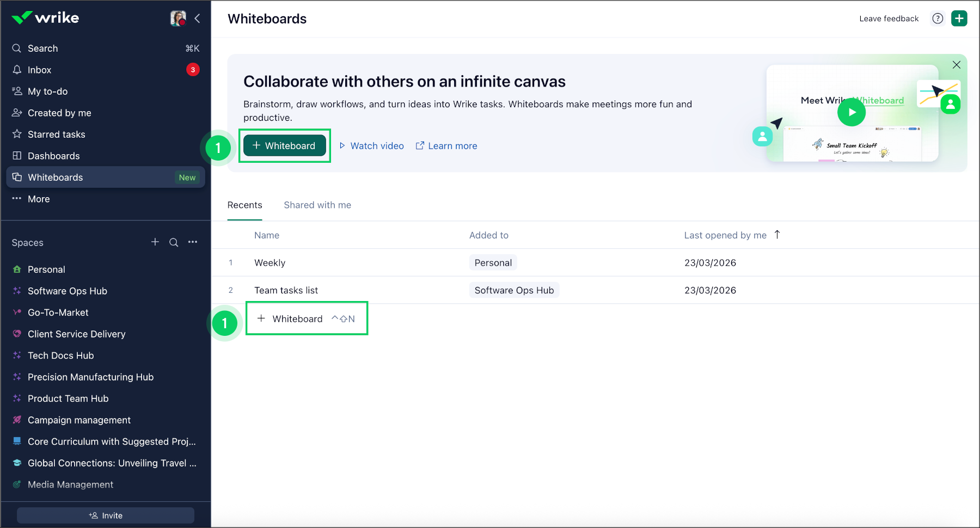Switch to Shared with me tab
This screenshot has width=980, height=528.
(317, 205)
